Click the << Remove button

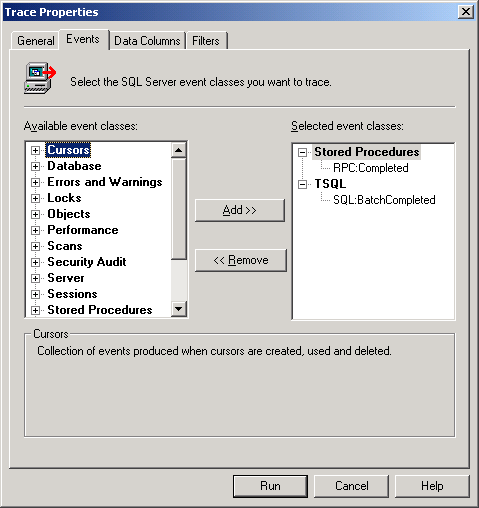tap(241, 260)
